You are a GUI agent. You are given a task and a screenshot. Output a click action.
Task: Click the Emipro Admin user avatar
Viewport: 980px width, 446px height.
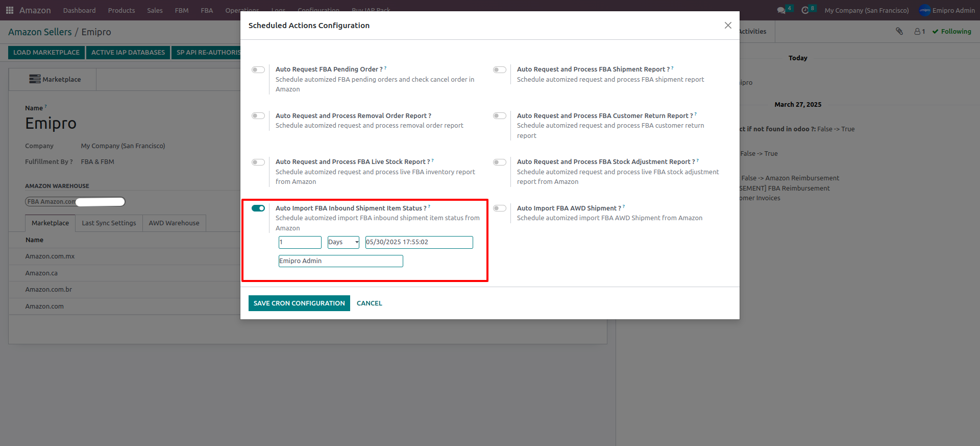pos(924,10)
